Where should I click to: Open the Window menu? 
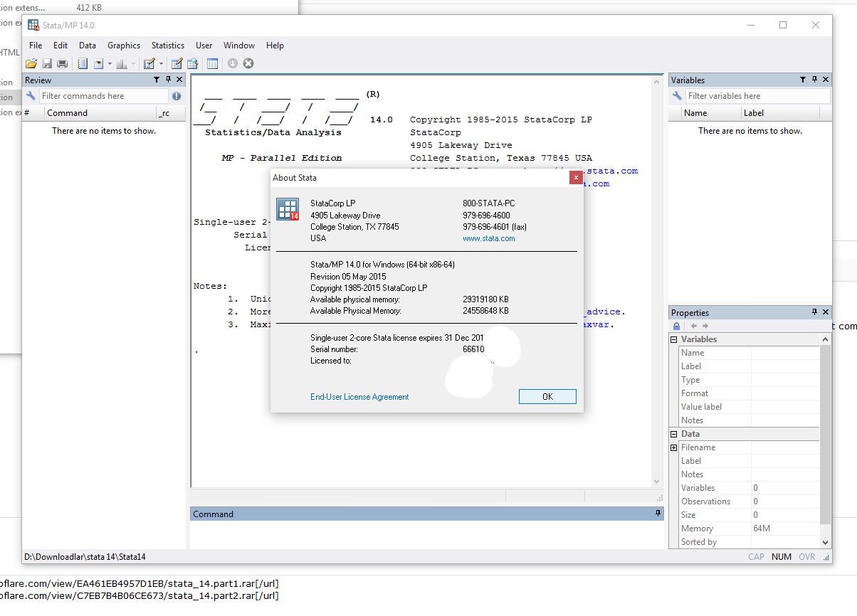(239, 45)
